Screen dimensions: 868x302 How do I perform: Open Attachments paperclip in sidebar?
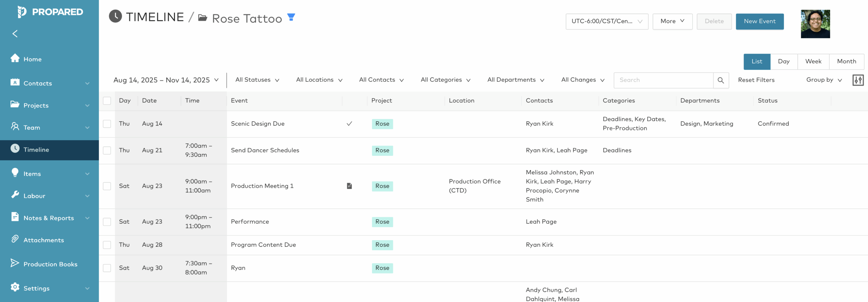(x=43, y=240)
